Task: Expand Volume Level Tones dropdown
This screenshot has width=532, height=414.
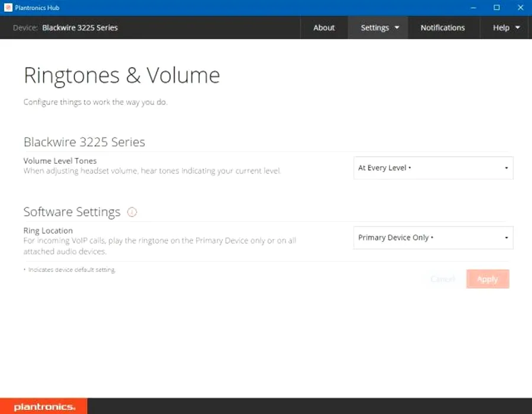Action: click(x=433, y=167)
